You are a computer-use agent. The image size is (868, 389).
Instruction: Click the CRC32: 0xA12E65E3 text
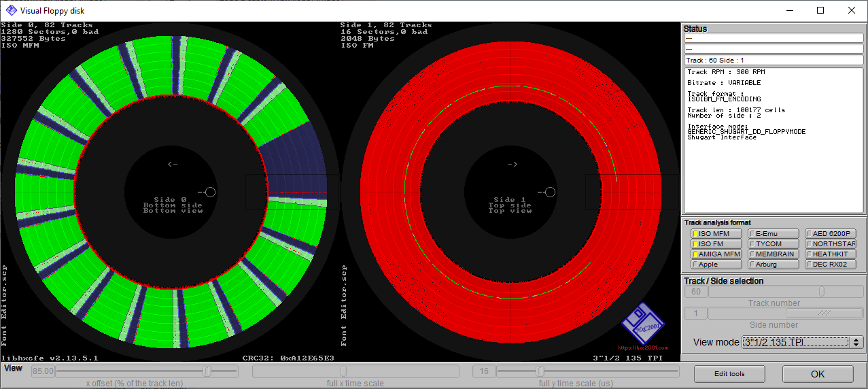(x=289, y=358)
